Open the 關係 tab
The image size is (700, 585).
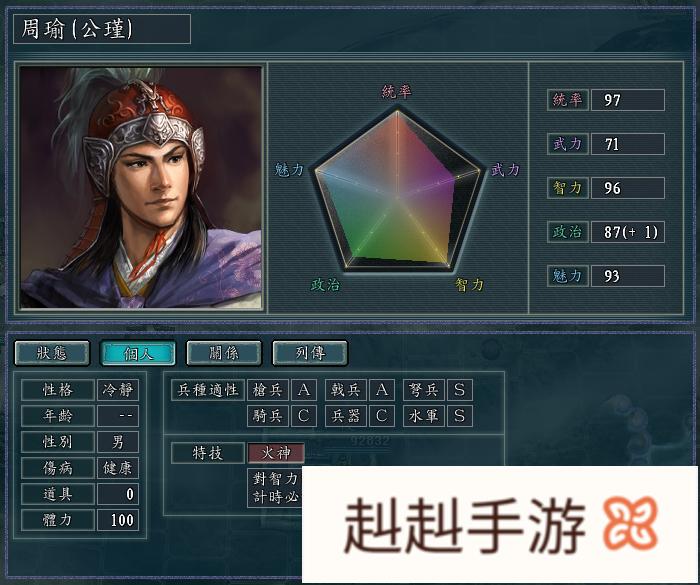[224, 353]
